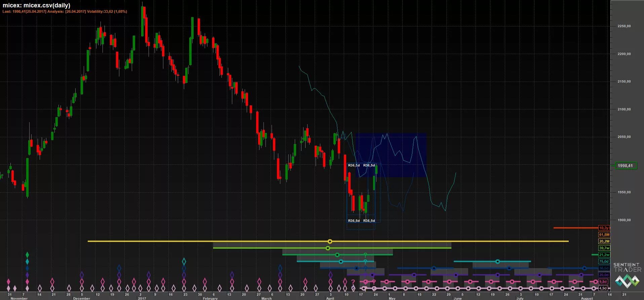Image resolution: width=644 pixels, height=300 pixels.
Task: Click the chart title micex: micex.csv(daily)
Action: tap(36, 5)
